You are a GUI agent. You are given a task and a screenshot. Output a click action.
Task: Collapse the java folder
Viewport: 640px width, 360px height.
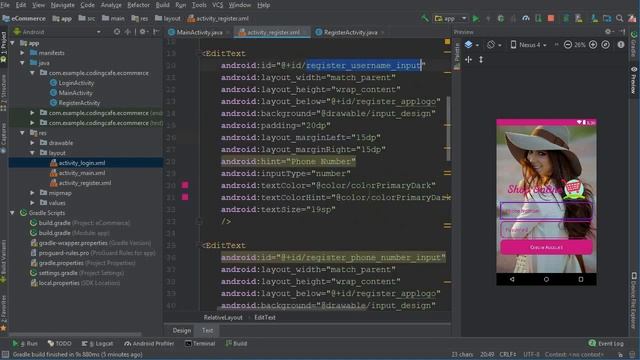(22, 63)
